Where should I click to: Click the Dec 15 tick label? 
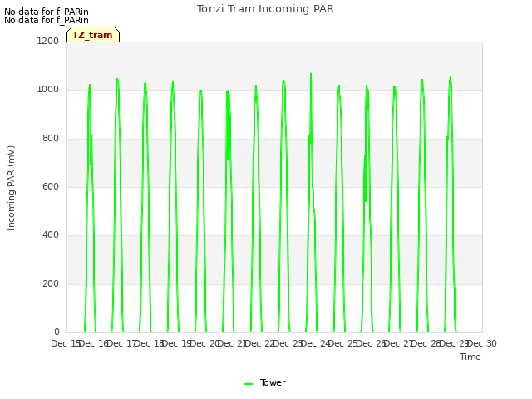66,343
